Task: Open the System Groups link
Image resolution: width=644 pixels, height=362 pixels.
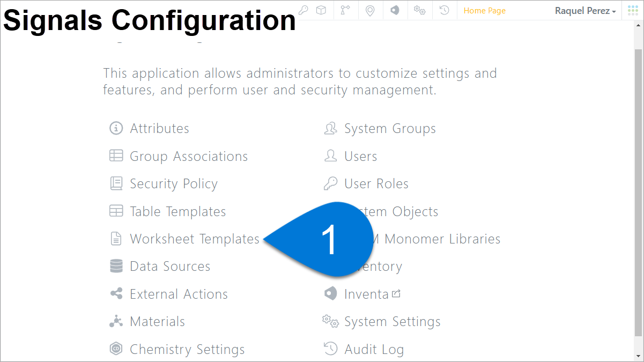Action: point(390,129)
